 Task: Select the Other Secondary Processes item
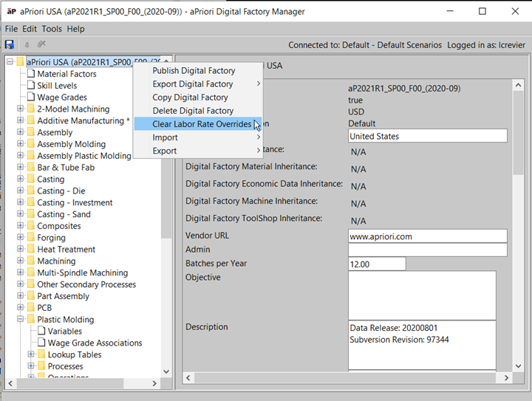[86, 284]
